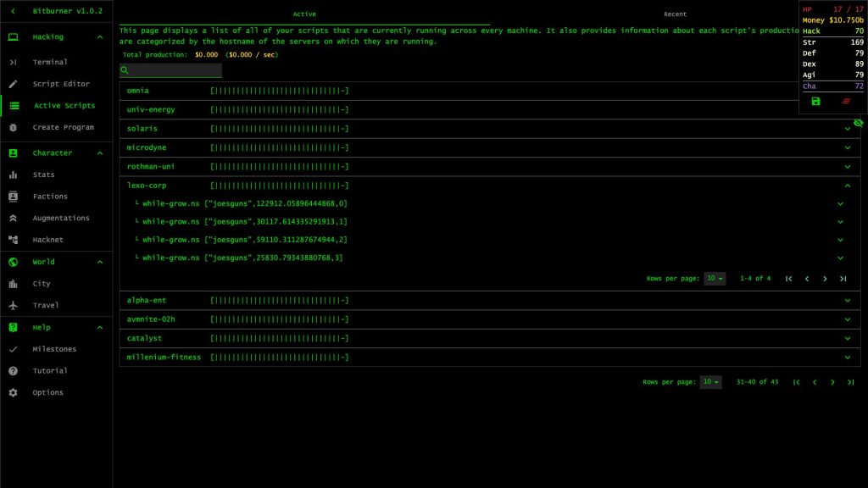Screen dimensions: 868x488
Task: Collapse sidebar with back arrow
Action: 13,11
